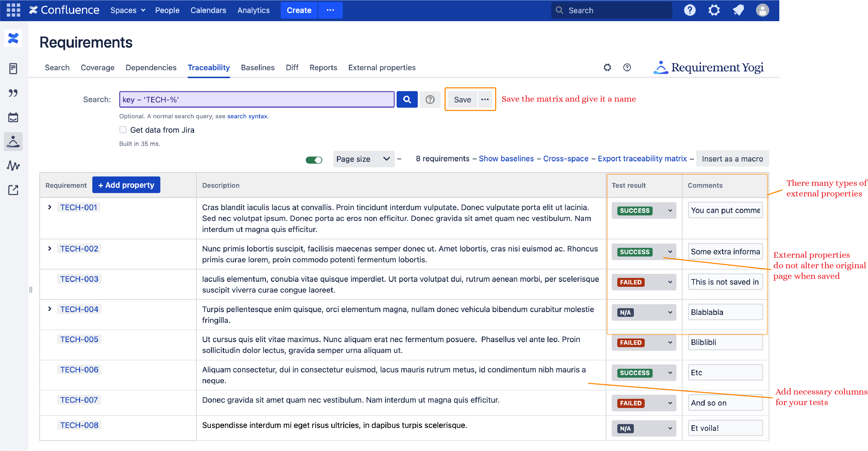Open the calendar icon in the left sidebar

(x=13, y=117)
